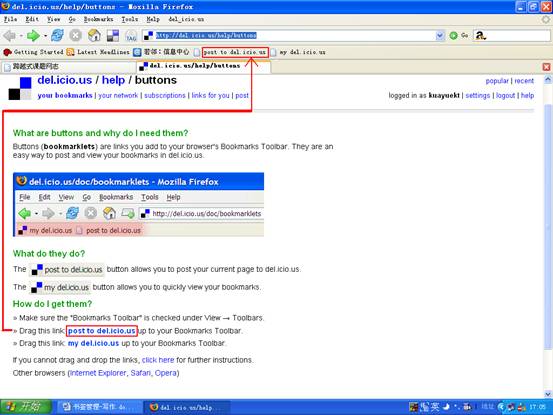Open the del.icio.us menu in the menu bar

pyautogui.click(x=186, y=19)
